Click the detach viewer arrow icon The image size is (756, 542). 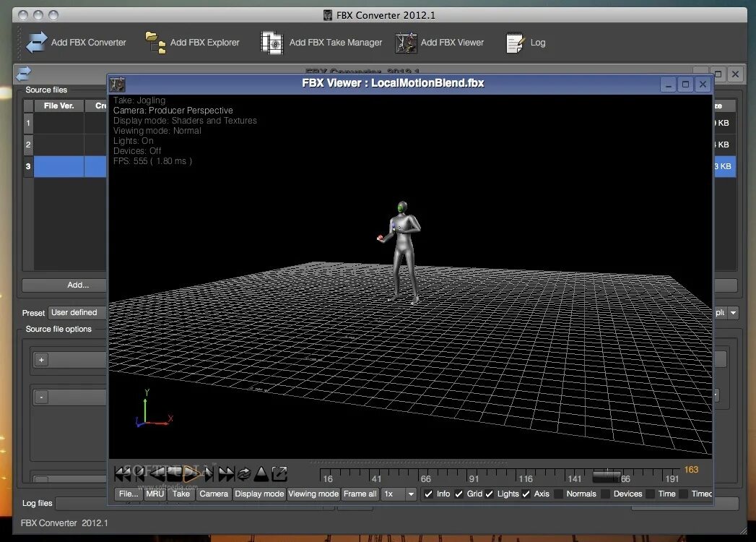tap(279, 474)
